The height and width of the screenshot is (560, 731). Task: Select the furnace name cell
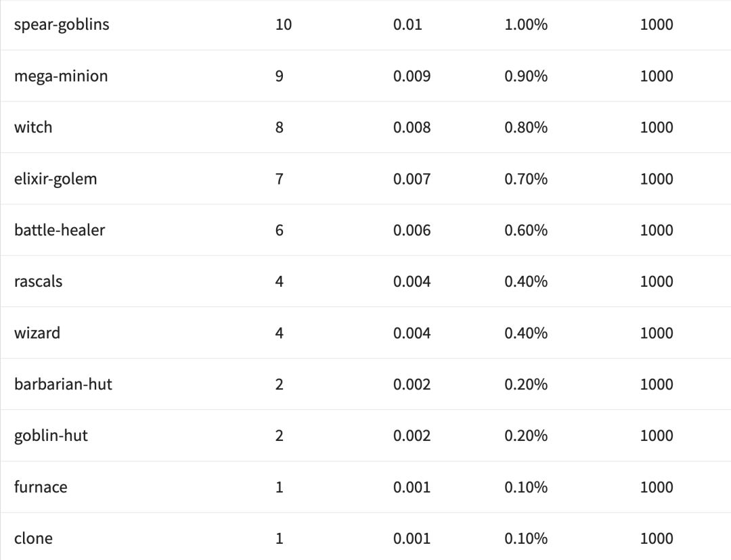point(41,488)
